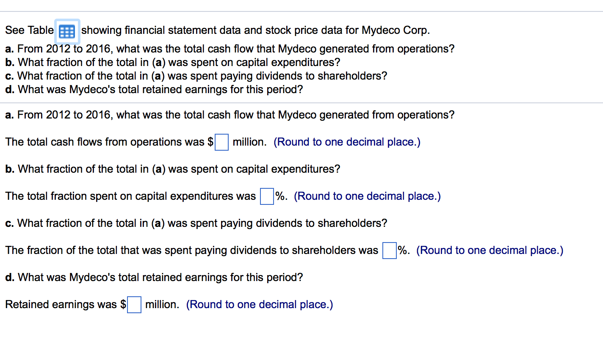Click "(Round to one decimal place.)" after retained earnings
Screen dimensions: 603x364
(260, 304)
